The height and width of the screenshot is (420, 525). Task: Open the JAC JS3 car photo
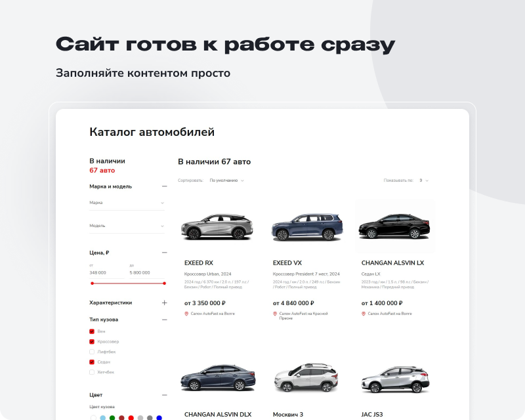[395, 378]
